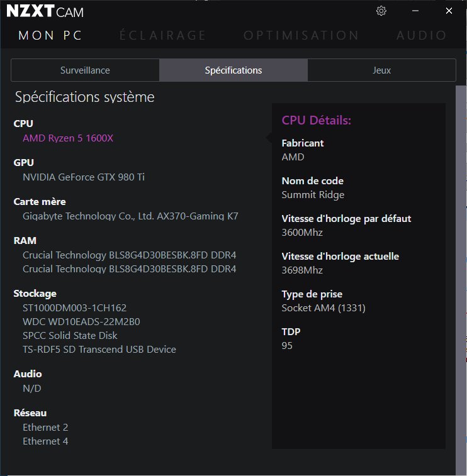Click the Carte mère section label

click(40, 202)
